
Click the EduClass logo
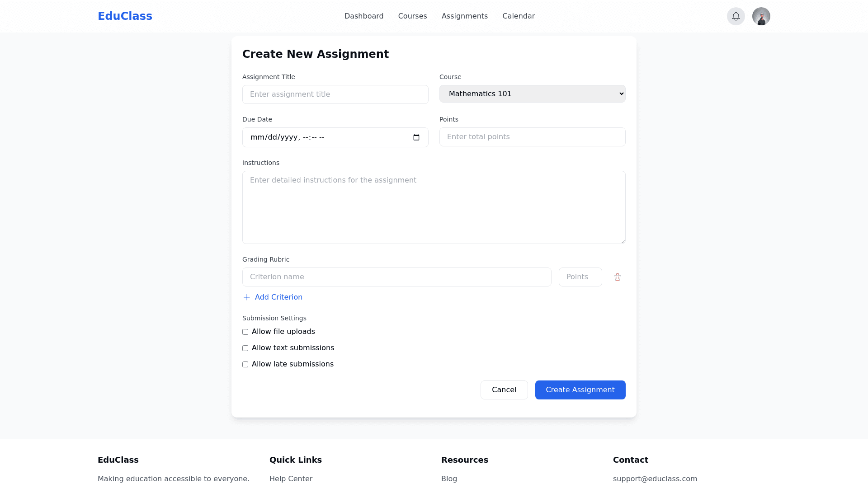[x=125, y=16]
